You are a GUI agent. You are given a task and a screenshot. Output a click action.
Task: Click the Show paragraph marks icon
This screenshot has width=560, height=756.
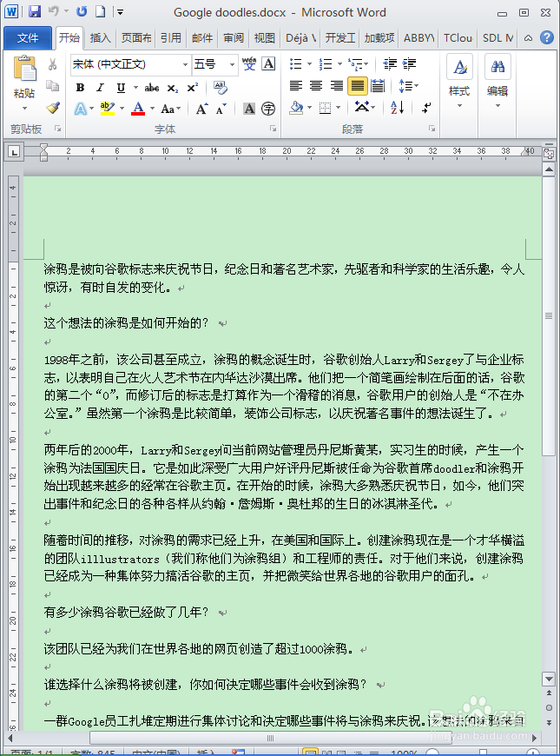point(426,108)
